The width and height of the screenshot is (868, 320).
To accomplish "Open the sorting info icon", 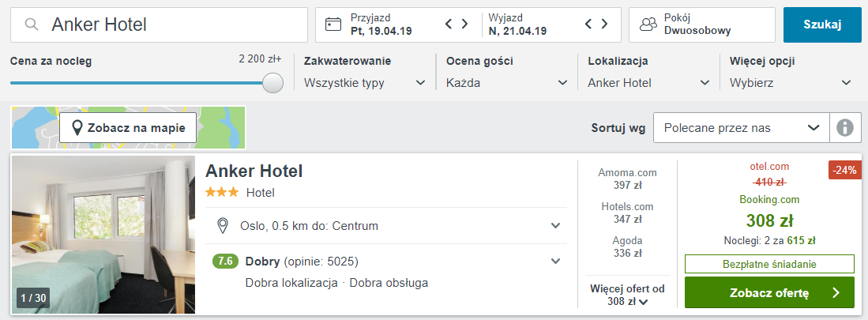I will point(845,127).
